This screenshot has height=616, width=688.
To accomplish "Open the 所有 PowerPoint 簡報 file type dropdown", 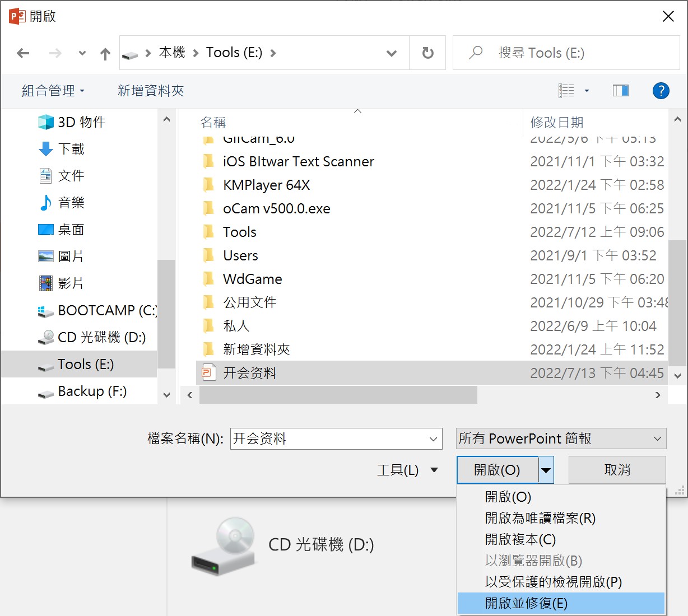I will pos(561,438).
